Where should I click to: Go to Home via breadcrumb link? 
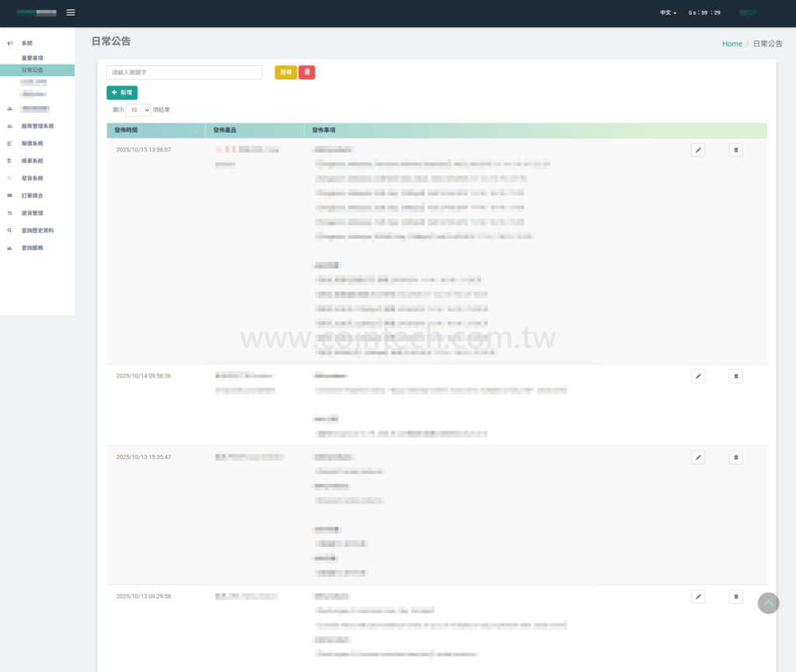[731, 44]
